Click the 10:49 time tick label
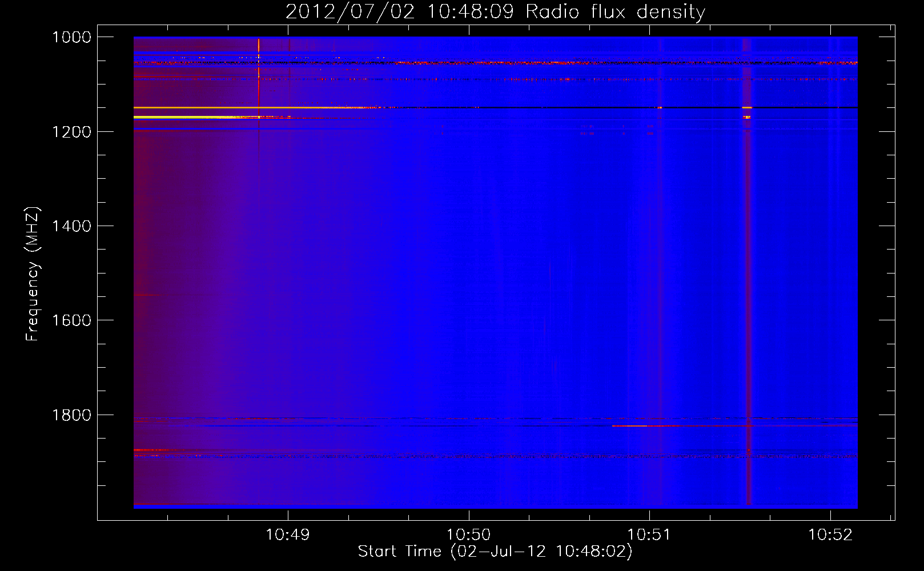924x571 pixels. point(288,535)
